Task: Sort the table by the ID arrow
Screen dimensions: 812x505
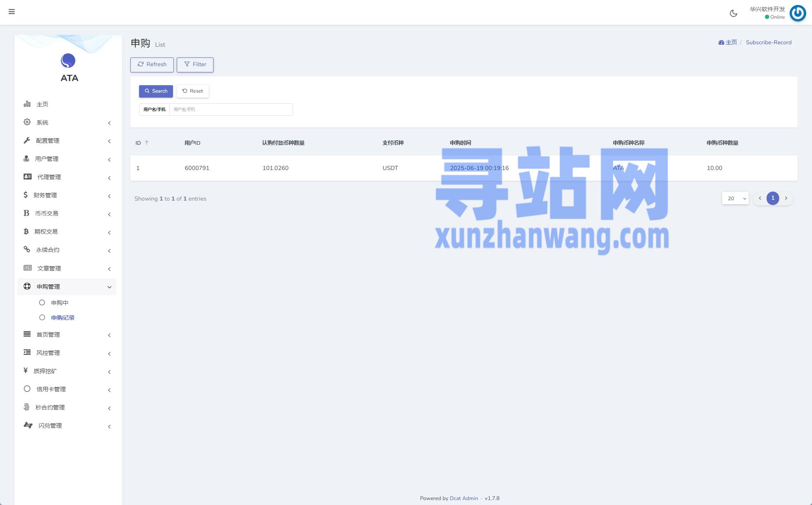Action: coord(147,143)
